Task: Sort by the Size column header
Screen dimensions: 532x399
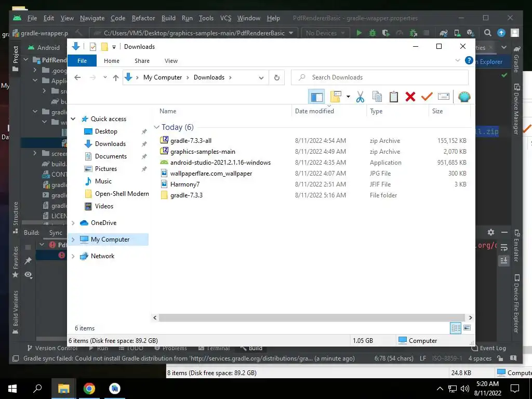Action: (x=437, y=111)
